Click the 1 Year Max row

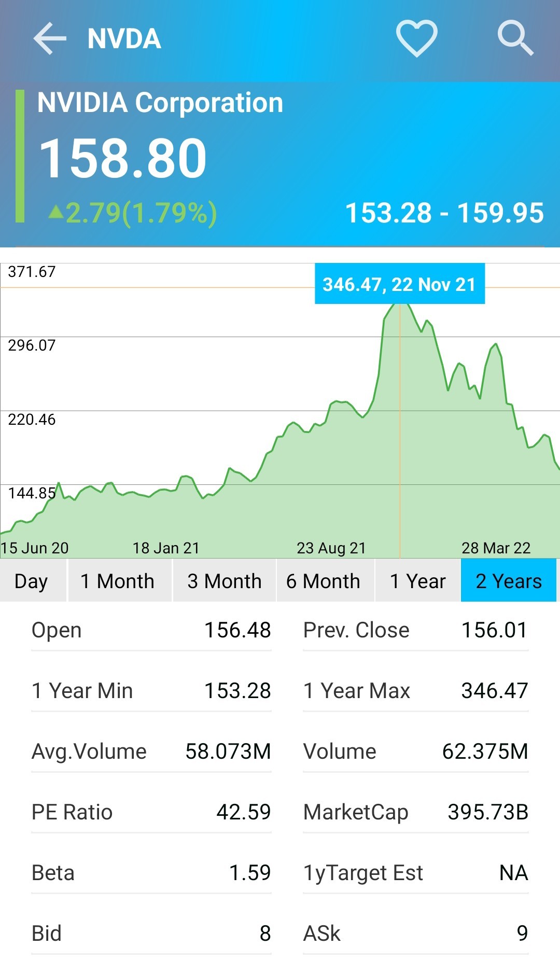point(416,691)
